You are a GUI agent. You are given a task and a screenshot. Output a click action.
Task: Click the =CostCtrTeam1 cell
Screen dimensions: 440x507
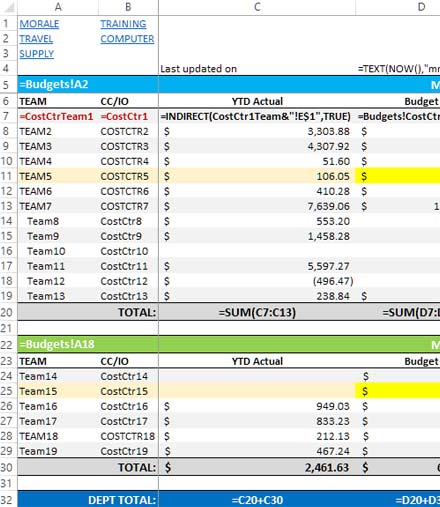(58, 117)
